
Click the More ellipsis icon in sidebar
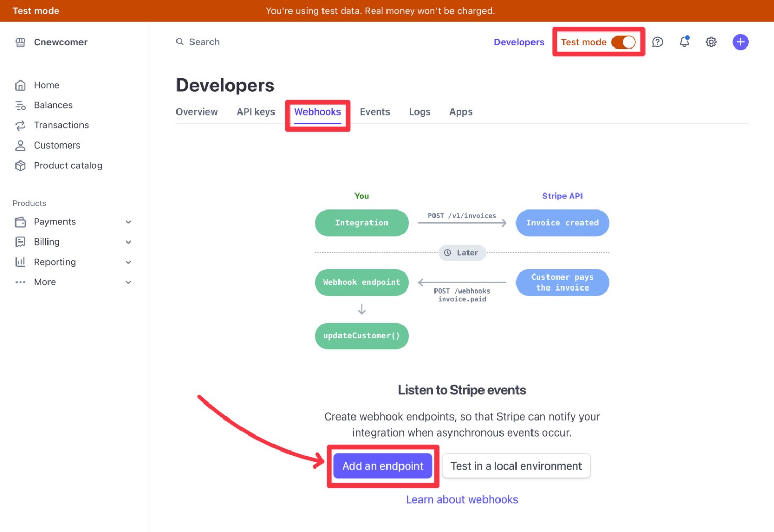[20, 282]
